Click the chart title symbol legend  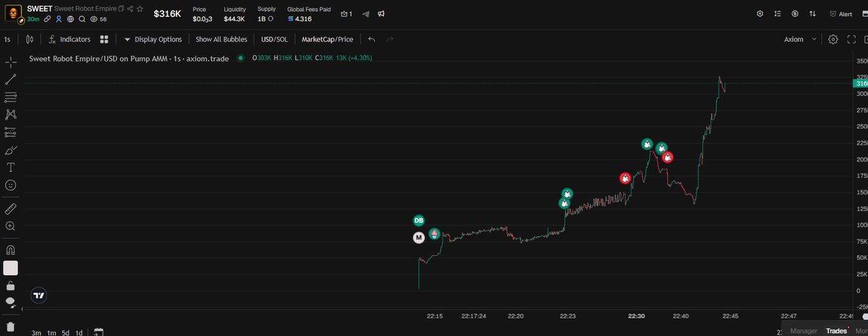click(129, 58)
